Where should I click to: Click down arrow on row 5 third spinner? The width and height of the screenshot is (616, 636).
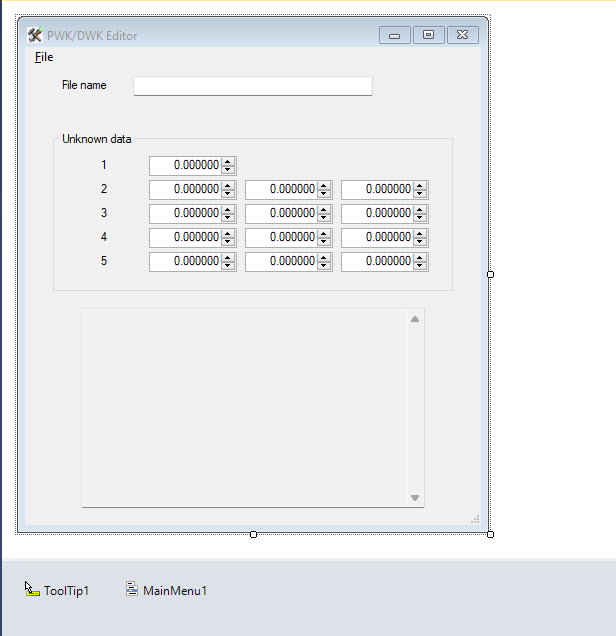pos(421,265)
